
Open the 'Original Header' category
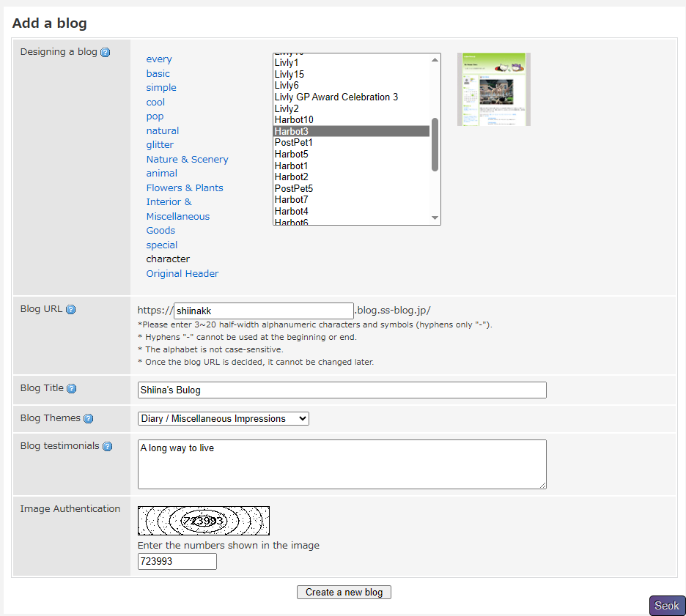[182, 274]
